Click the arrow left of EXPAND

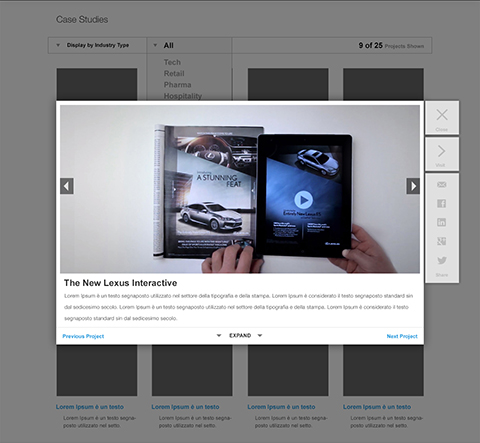coord(219,335)
